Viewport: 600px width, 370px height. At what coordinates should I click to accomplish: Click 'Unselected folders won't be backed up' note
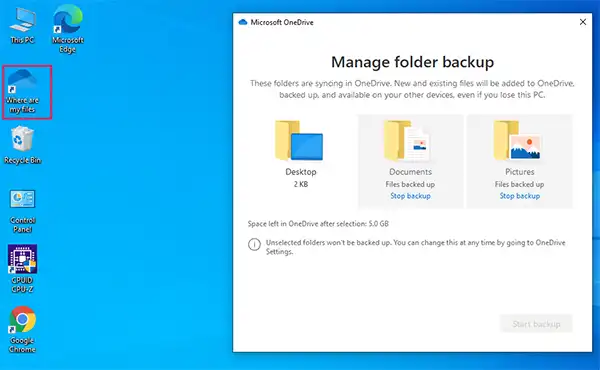coord(416,247)
